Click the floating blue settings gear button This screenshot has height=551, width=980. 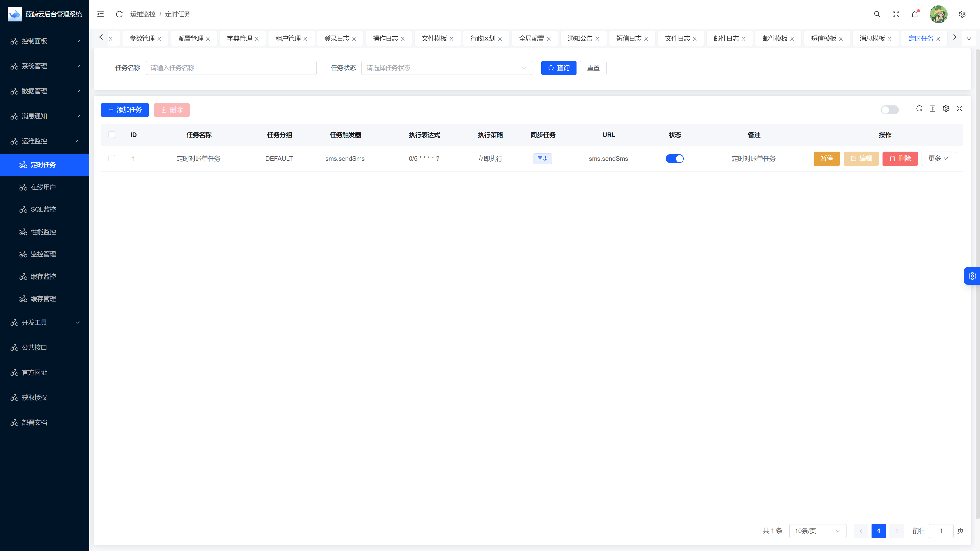972,276
